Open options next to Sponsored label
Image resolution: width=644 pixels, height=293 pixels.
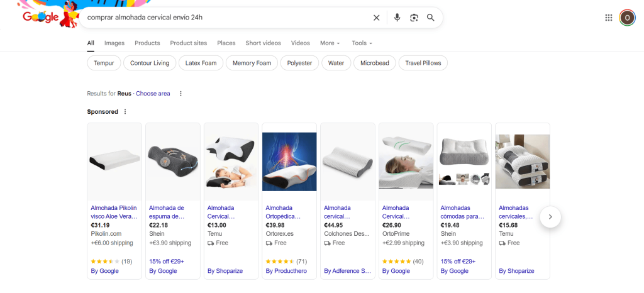point(125,112)
